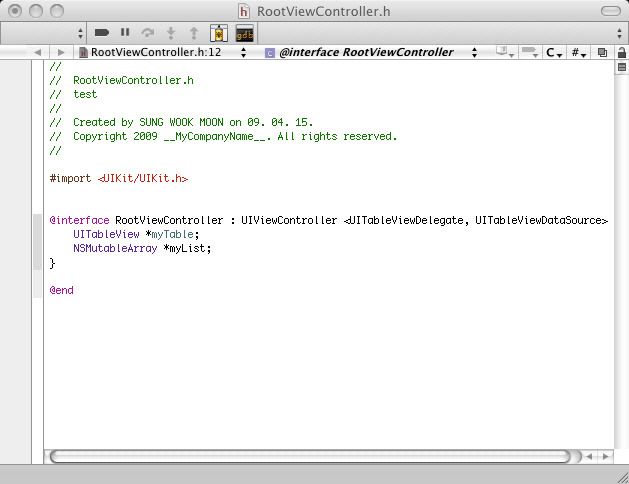Click the 'myTable' variable name

(x=172, y=234)
